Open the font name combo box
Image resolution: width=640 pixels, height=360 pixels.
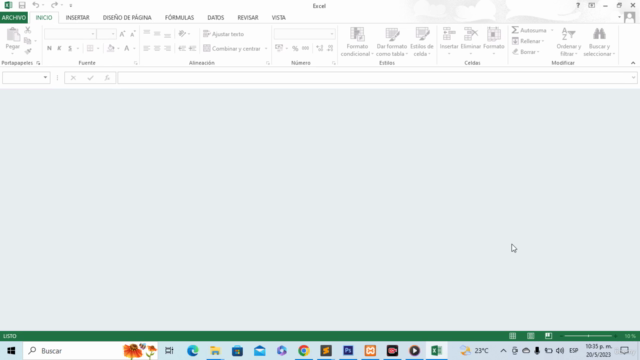(70, 34)
